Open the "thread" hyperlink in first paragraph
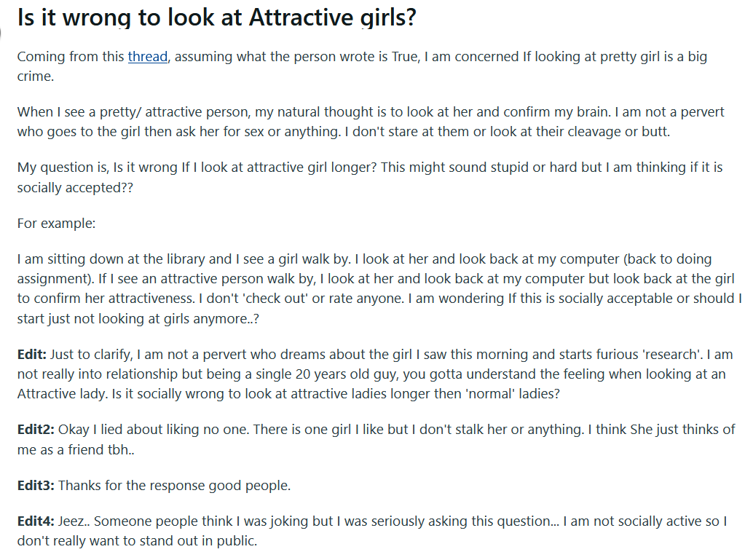The image size is (745, 560). point(148,57)
